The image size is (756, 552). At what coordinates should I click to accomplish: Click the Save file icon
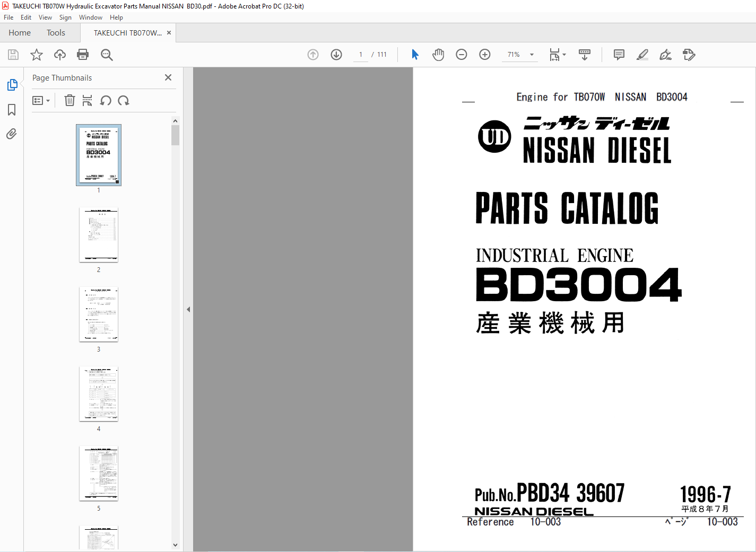tap(13, 55)
